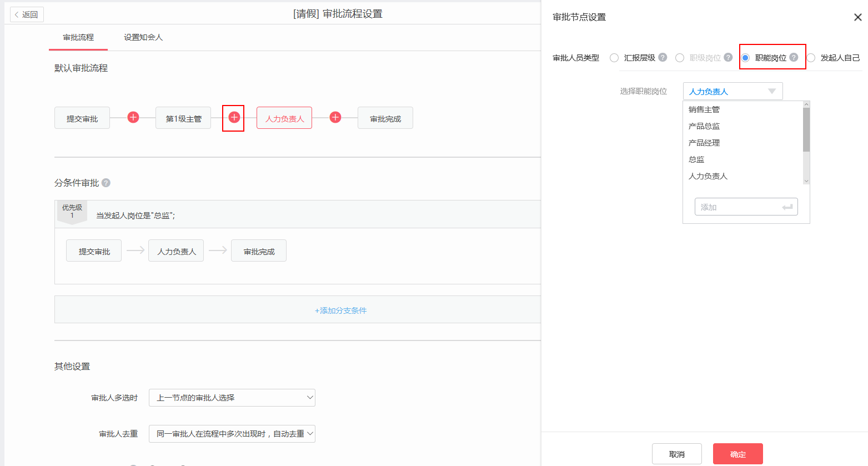Click 人力负责人 node in conditional flow
Image resolution: width=868 pixels, height=466 pixels.
tap(176, 250)
